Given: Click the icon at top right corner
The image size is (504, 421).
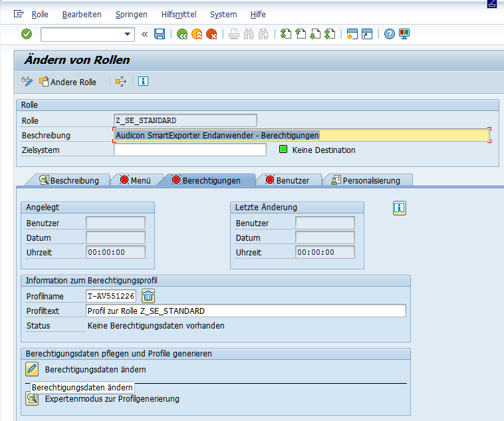Looking at the screenshot, I should [492, 4].
